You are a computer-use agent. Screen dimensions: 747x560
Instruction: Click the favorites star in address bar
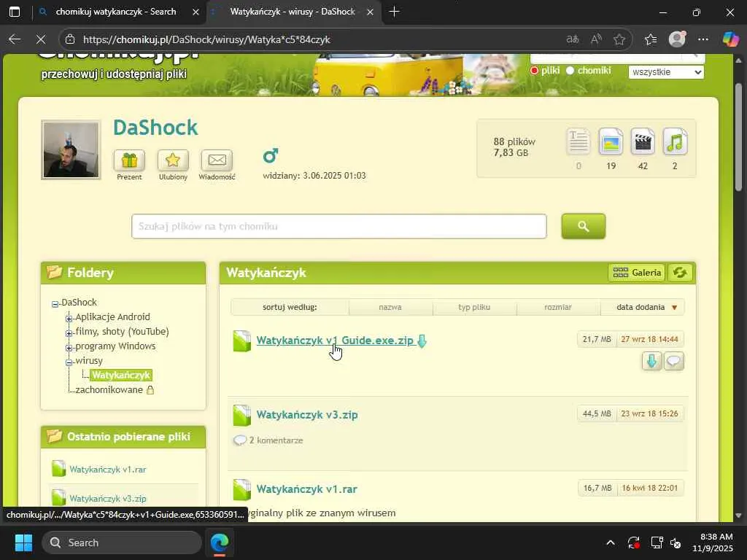pos(619,39)
